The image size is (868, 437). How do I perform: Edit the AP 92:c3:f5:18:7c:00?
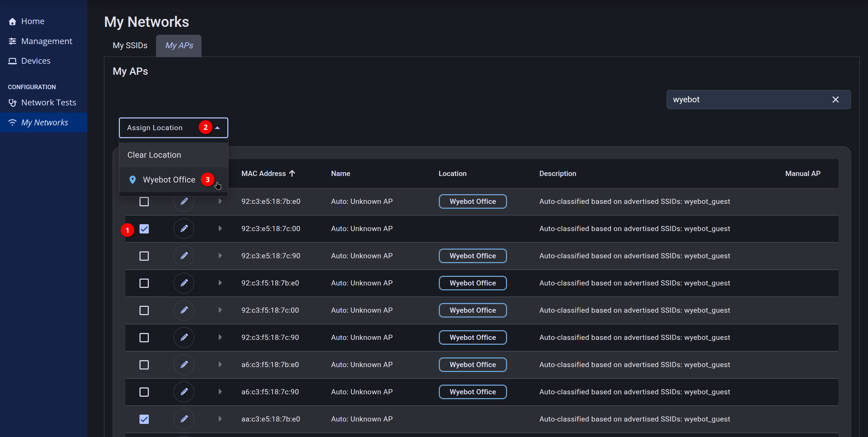(x=184, y=310)
